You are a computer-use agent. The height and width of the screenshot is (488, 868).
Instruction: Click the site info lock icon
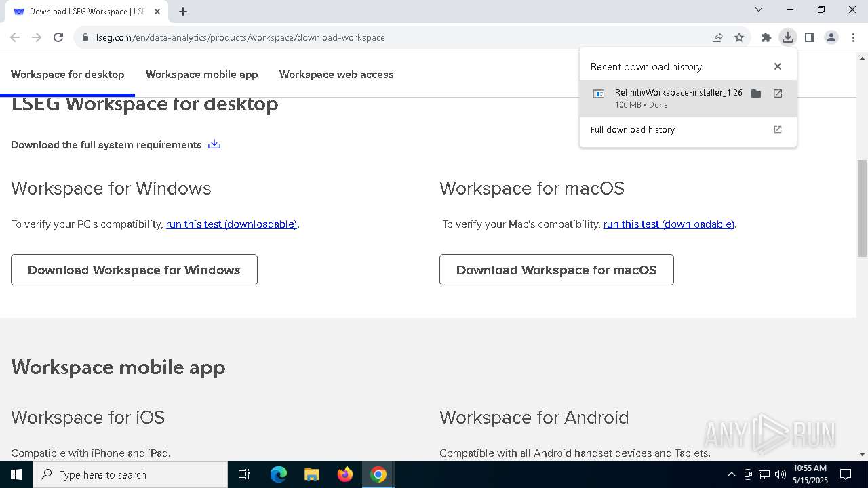(85, 37)
